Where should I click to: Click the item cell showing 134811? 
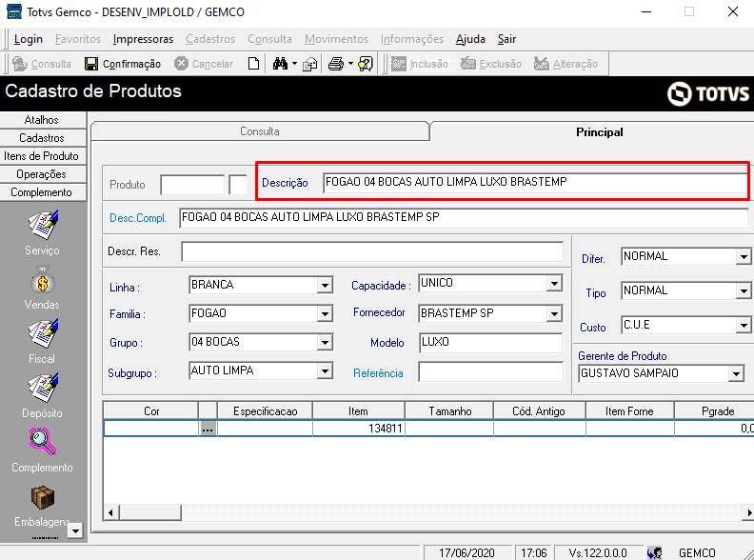359,429
